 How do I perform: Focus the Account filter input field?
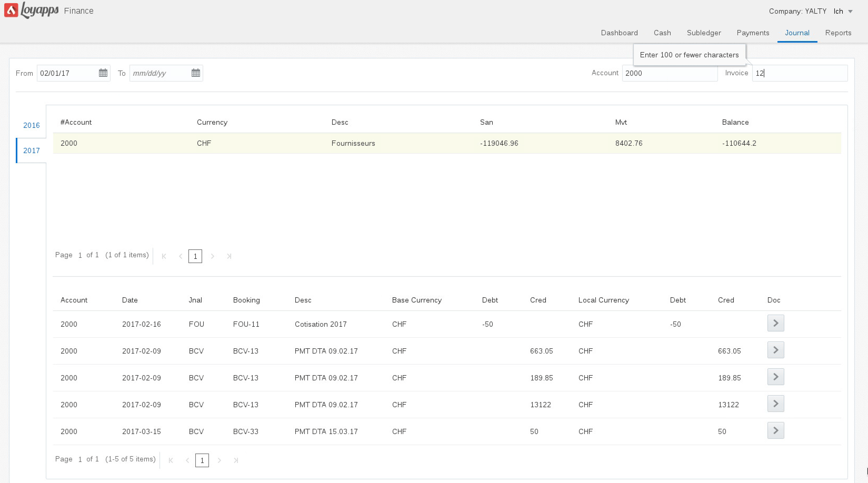[x=669, y=73]
